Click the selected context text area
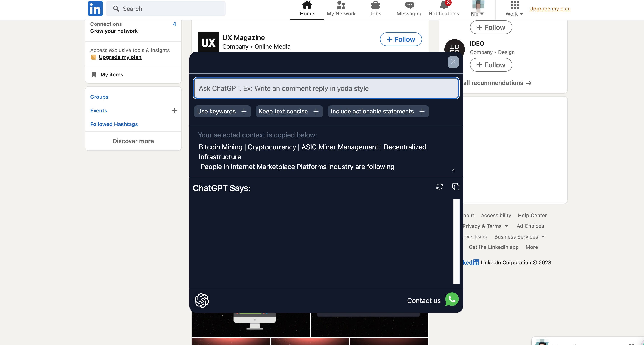The image size is (644, 345). click(326, 157)
